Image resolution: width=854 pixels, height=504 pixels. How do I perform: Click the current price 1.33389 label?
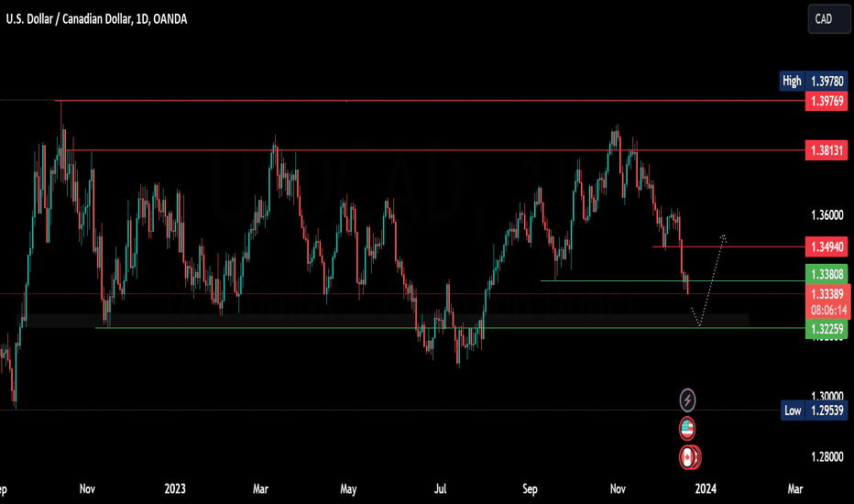[827, 294]
